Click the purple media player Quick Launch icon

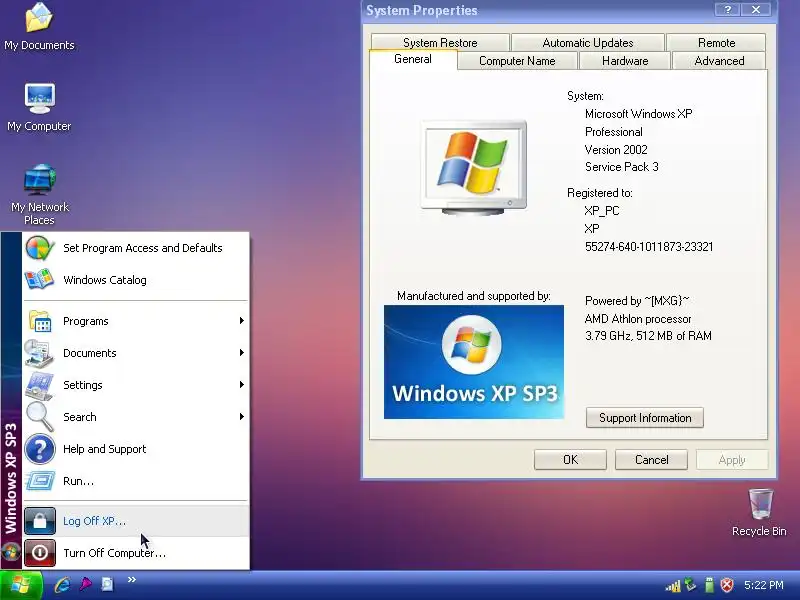[x=85, y=584]
